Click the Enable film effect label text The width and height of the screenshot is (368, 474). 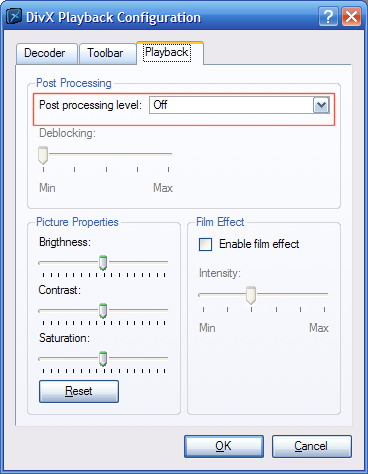click(x=259, y=244)
